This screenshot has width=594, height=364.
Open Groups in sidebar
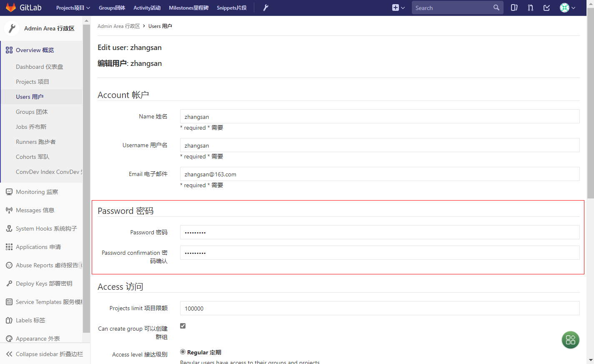pos(32,112)
